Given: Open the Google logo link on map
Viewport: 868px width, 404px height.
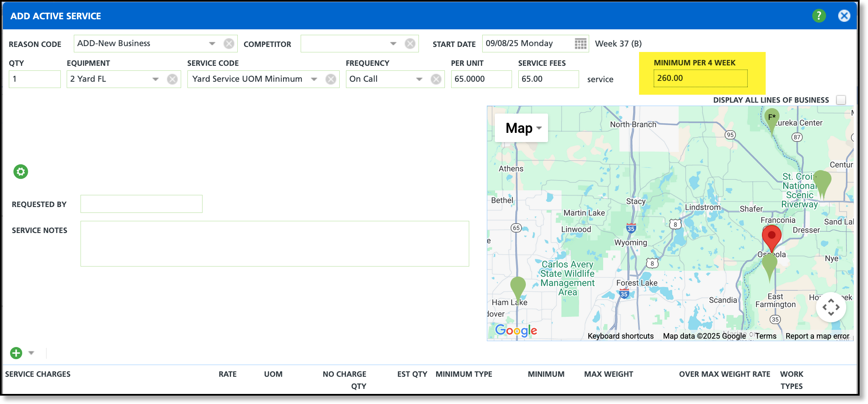Looking at the screenshot, I should tap(516, 331).
